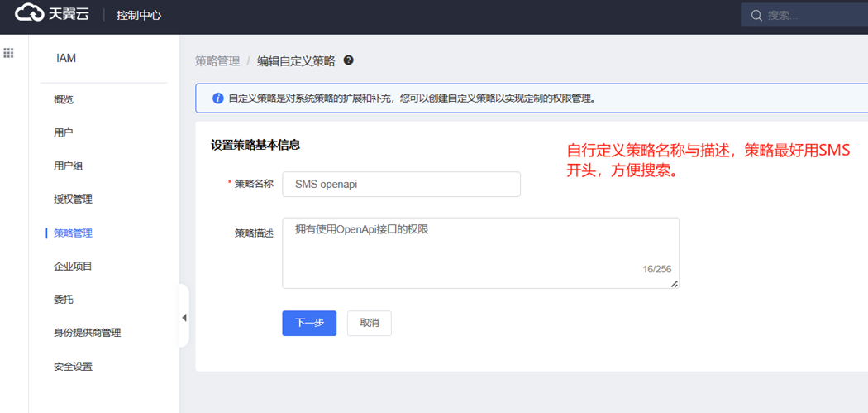Click 策略管理 breadcrumb link

click(x=217, y=61)
